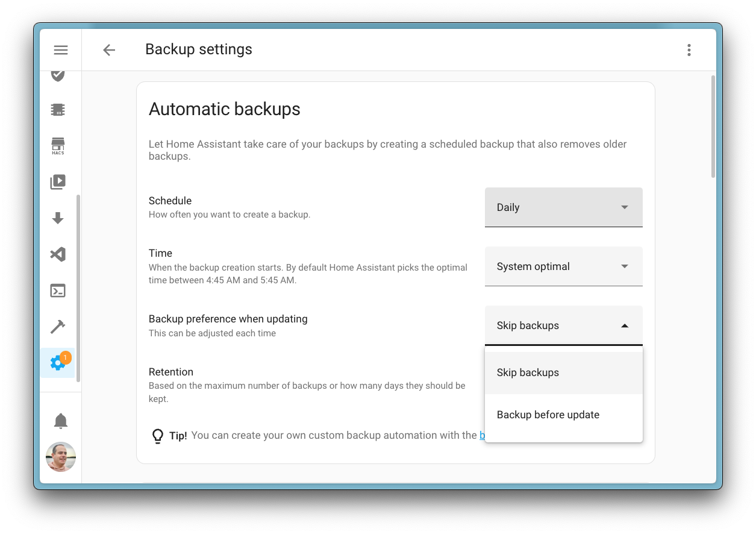Click the back arrow in Backup settings
Viewport: 756px width, 534px height.
(x=109, y=49)
